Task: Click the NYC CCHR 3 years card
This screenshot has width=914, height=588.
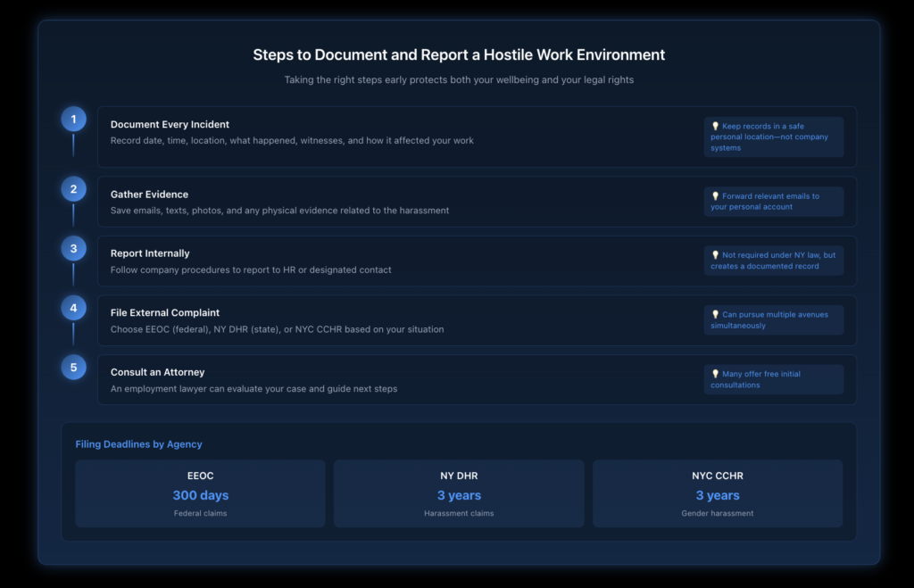Action: click(x=718, y=493)
